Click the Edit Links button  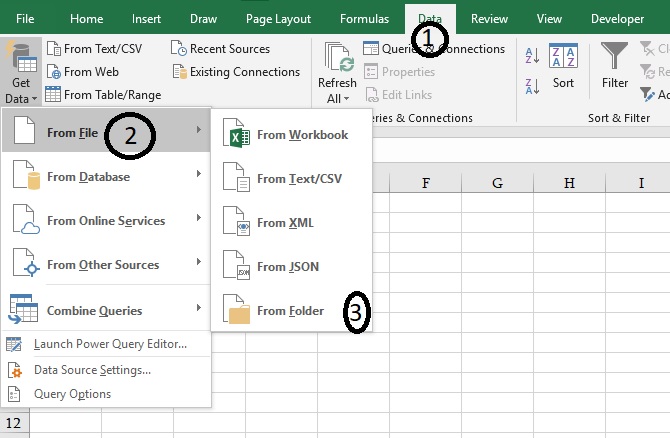pyautogui.click(x=399, y=95)
